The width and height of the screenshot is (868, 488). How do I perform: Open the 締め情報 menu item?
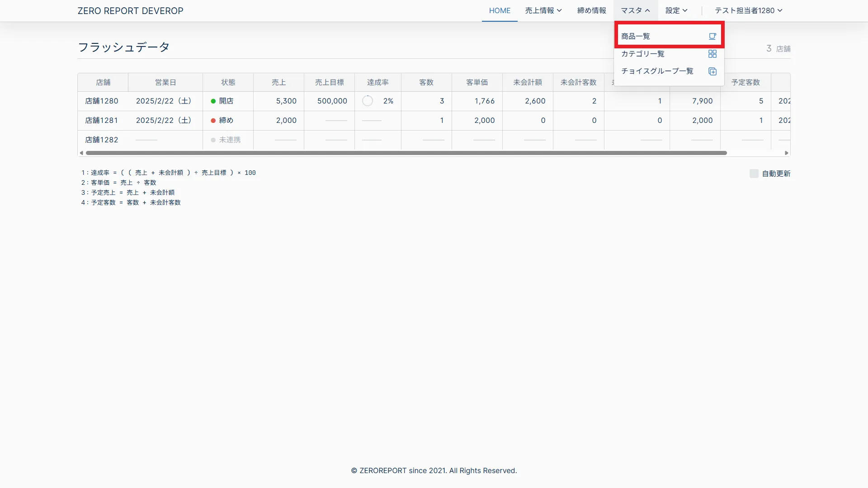point(591,10)
